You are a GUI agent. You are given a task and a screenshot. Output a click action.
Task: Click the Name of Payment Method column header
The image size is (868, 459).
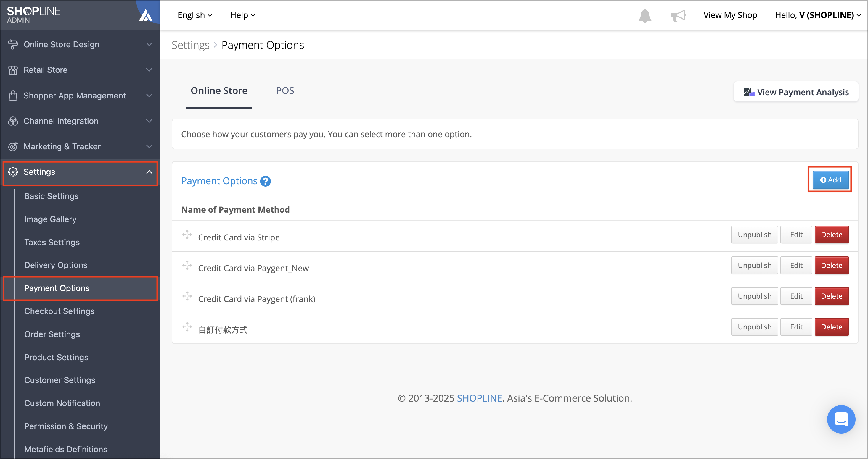click(235, 210)
